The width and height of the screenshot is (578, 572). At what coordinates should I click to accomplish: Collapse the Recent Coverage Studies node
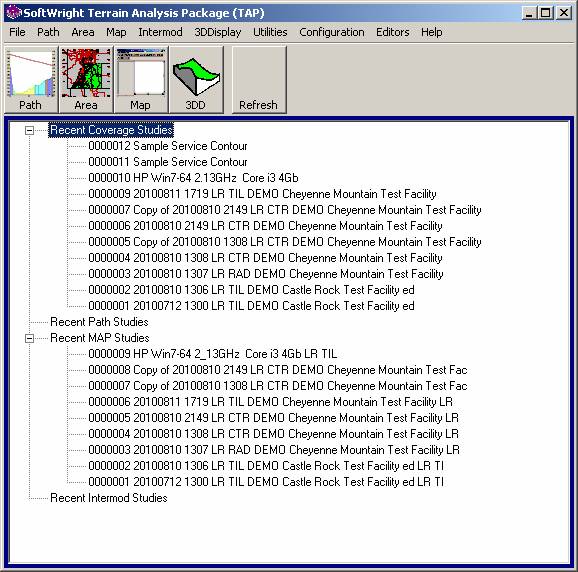click(x=29, y=130)
